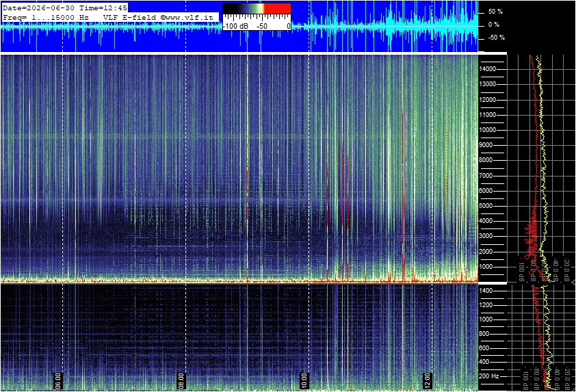Image resolution: width=576 pixels, height=392 pixels.
Task: Click the 200 Hz low-frequency axis label
Action: 489,376
